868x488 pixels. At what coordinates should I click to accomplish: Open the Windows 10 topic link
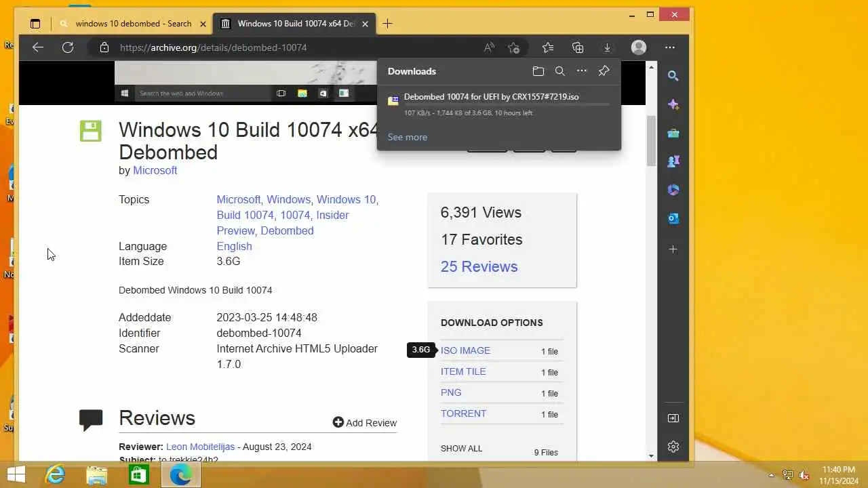[x=346, y=199]
